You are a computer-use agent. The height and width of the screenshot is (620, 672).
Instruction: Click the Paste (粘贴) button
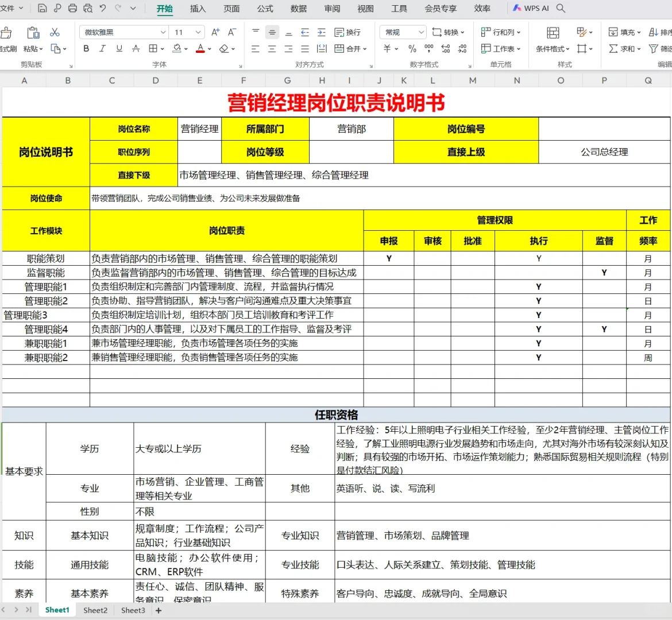(x=32, y=40)
